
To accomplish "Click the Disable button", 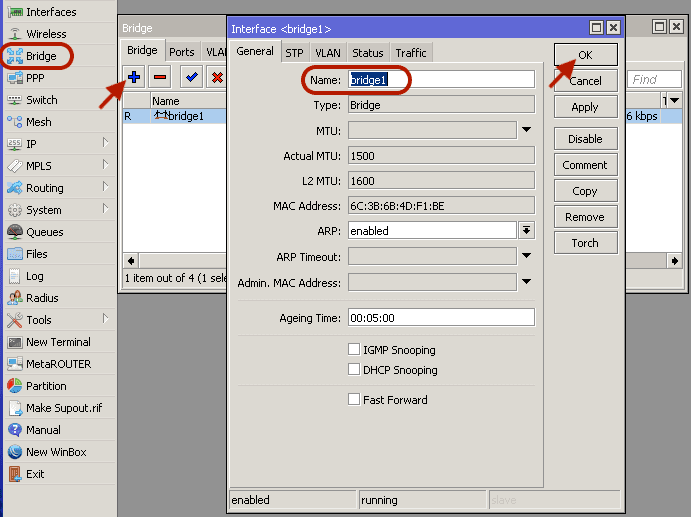I will point(586,139).
